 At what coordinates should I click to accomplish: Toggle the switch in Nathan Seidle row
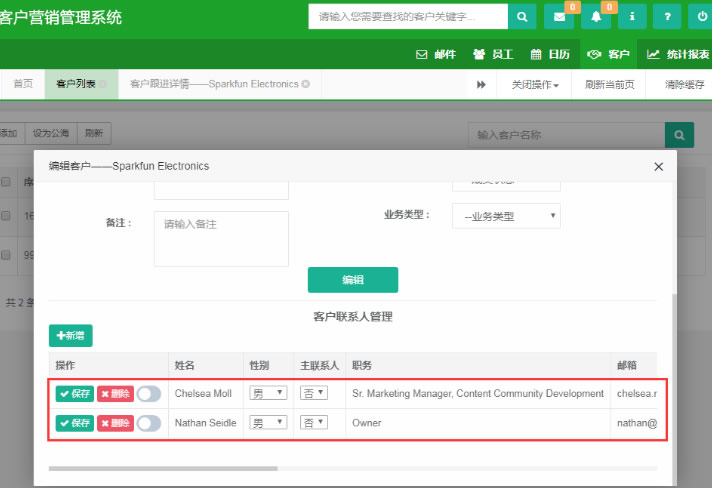(x=149, y=424)
